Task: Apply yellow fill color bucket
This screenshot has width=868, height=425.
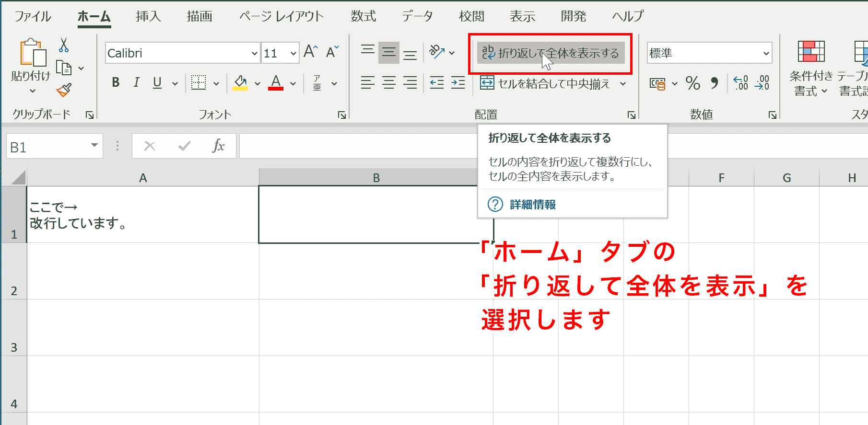Action: tap(240, 82)
